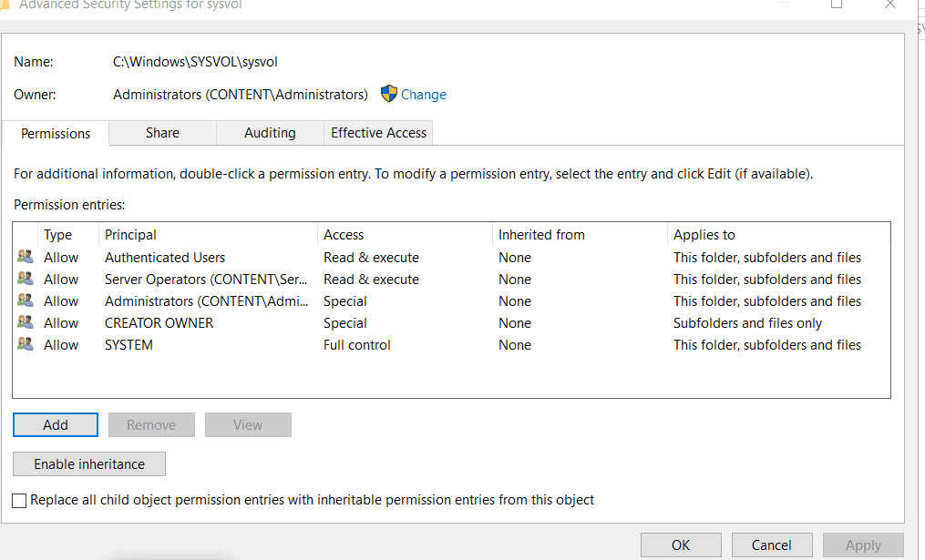Click Enable inheritance button
Screen dimensions: 925x560
tap(89, 464)
